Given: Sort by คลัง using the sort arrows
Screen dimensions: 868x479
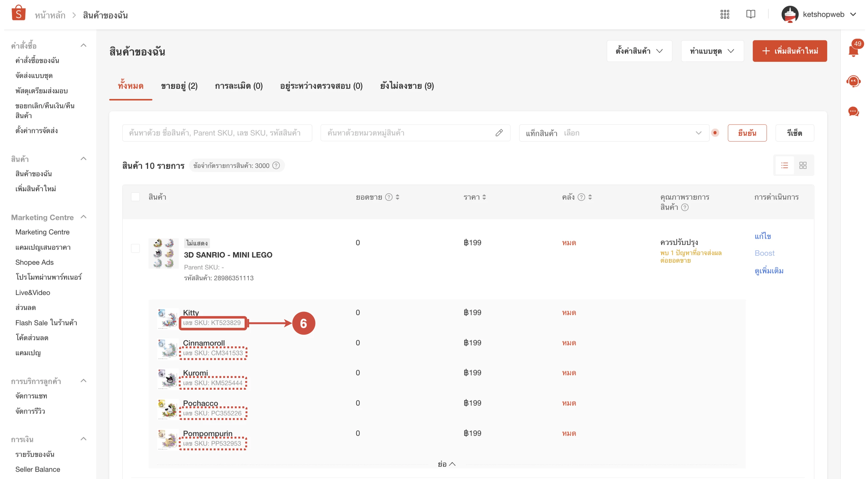Looking at the screenshot, I should (590, 197).
